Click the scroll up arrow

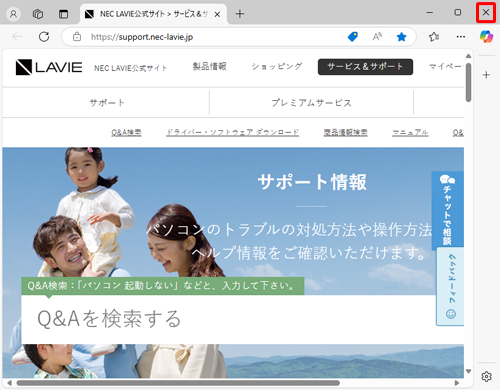pos(468,56)
